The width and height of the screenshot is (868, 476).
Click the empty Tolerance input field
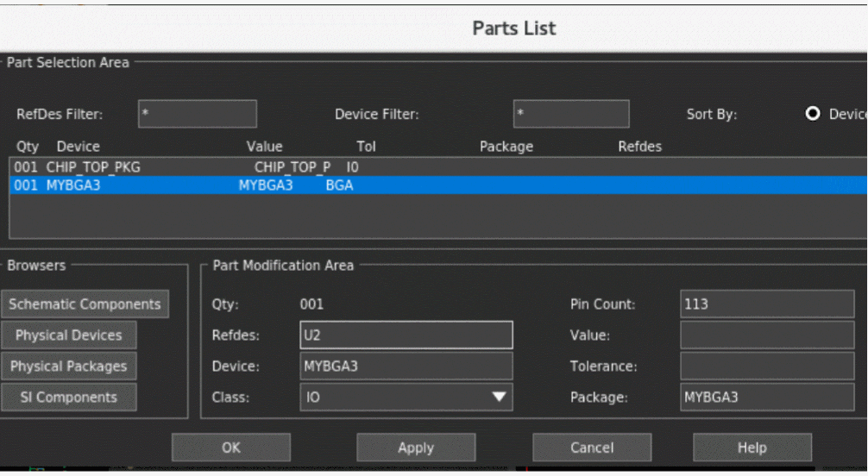click(x=766, y=366)
